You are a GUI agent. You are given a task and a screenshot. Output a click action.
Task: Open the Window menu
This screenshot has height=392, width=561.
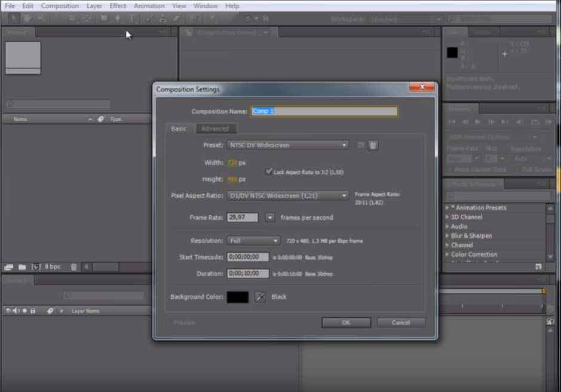[x=206, y=6]
